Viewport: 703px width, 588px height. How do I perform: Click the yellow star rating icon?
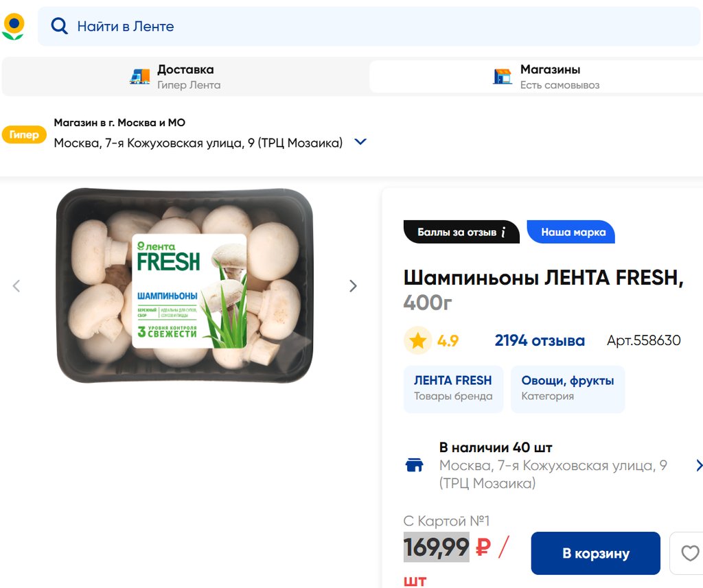(417, 340)
